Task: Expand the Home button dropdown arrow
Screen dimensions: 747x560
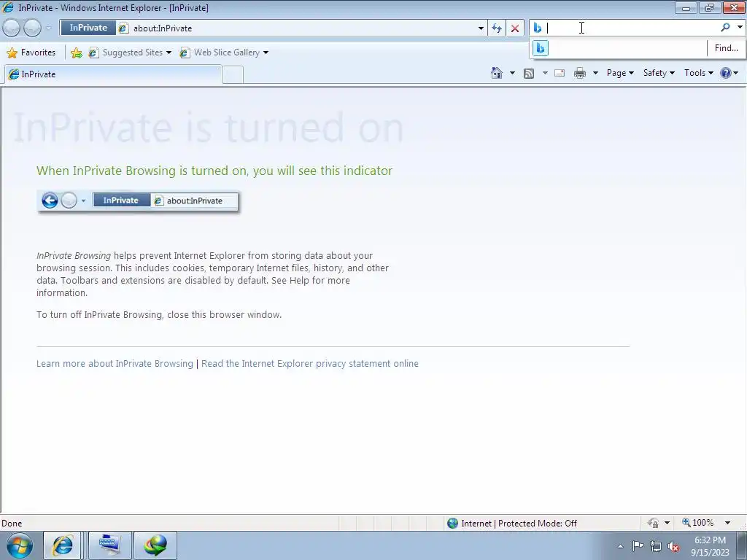Action: (x=512, y=73)
